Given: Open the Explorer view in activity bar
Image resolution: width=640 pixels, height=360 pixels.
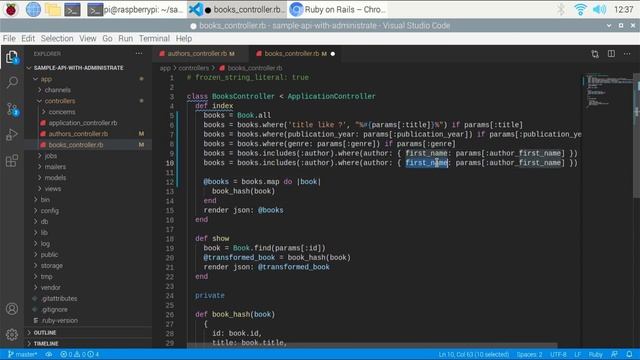Looking at the screenshot, I should [x=12, y=58].
